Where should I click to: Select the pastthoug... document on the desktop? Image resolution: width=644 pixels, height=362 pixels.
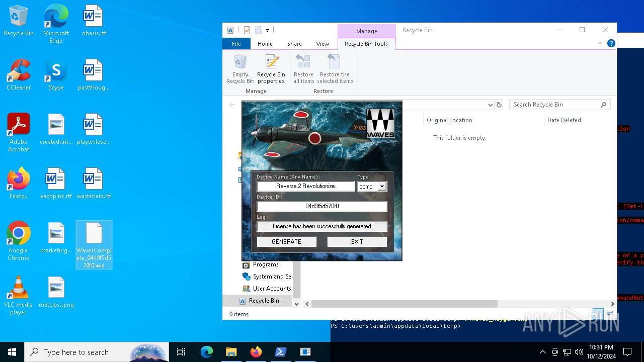pos(94,75)
